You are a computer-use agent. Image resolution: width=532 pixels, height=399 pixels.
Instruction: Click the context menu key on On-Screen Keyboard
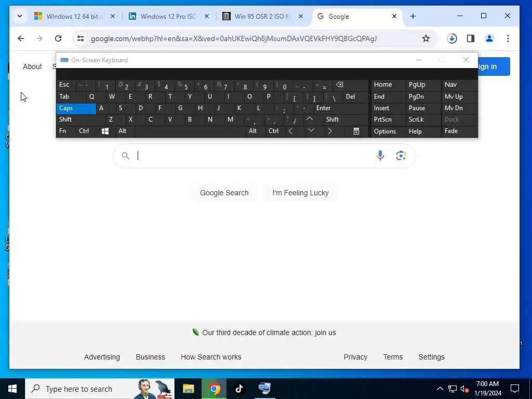click(x=356, y=131)
